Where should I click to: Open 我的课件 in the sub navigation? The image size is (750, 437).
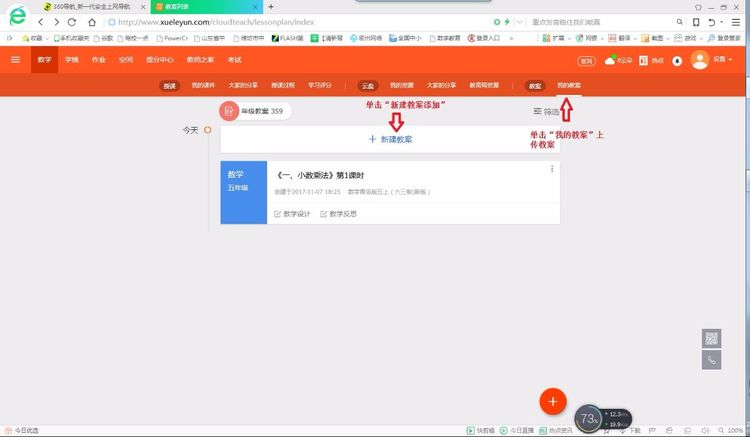coord(203,85)
